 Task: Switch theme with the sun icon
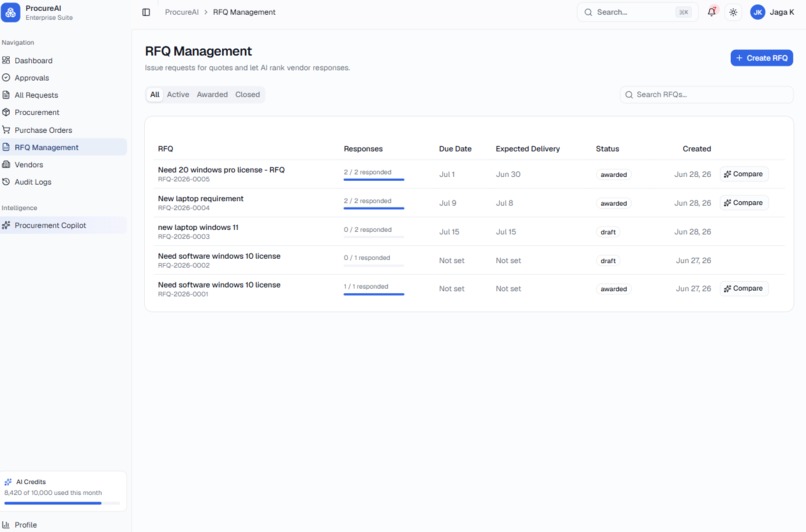[x=733, y=12]
